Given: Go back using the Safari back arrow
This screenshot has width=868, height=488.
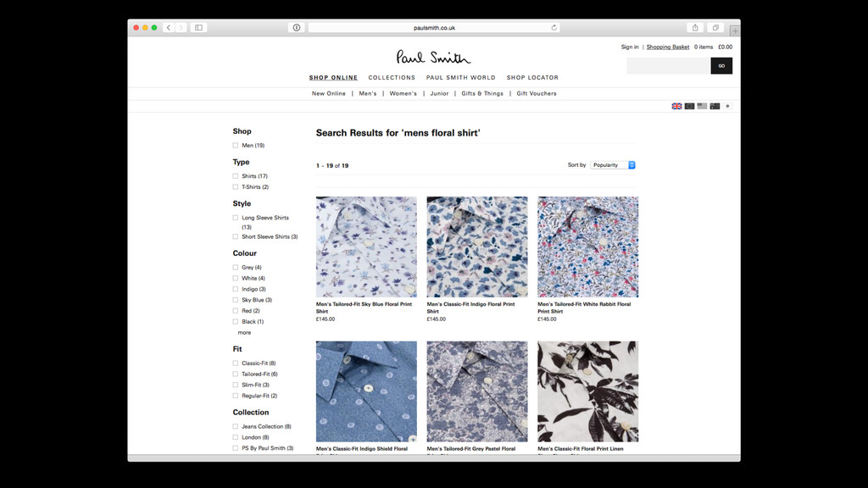Looking at the screenshot, I should pyautogui.click(x=169, y=28).
